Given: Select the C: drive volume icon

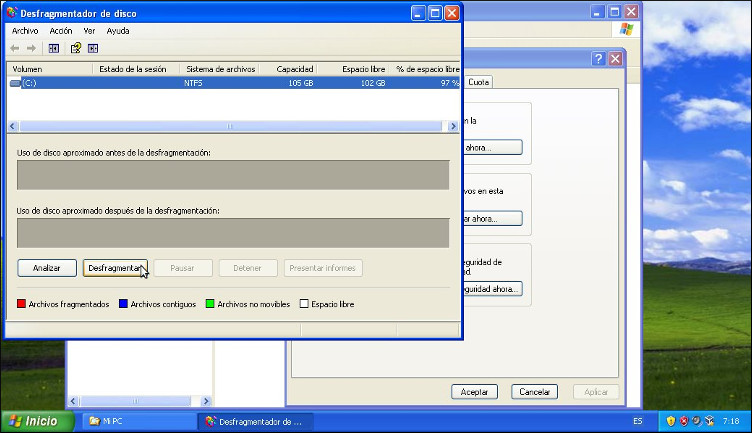Looking at the screenshot, I should pos(14,83).
